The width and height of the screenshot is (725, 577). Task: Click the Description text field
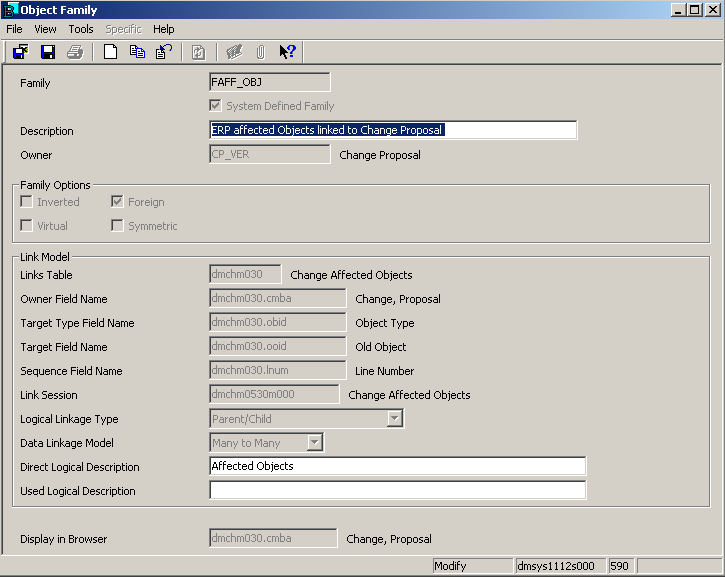click(392, 130)
